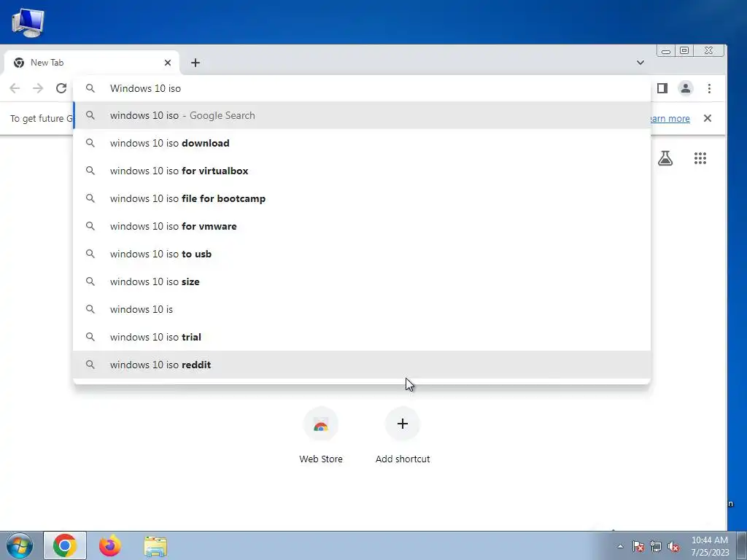Select suggestion windows 10 iso for virtualbox
This screenshot has width=747, height=560.
coord(362,171)
